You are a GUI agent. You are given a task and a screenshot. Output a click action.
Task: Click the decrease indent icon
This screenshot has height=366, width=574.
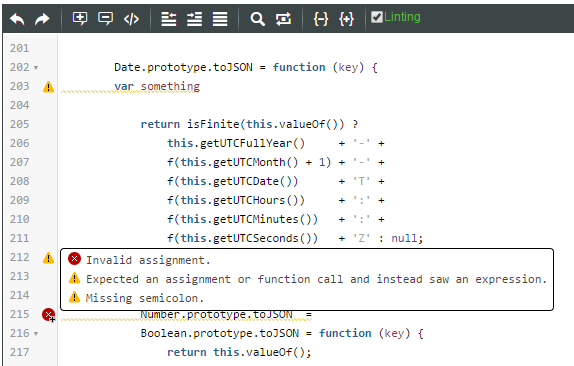[x=169, y=19]
